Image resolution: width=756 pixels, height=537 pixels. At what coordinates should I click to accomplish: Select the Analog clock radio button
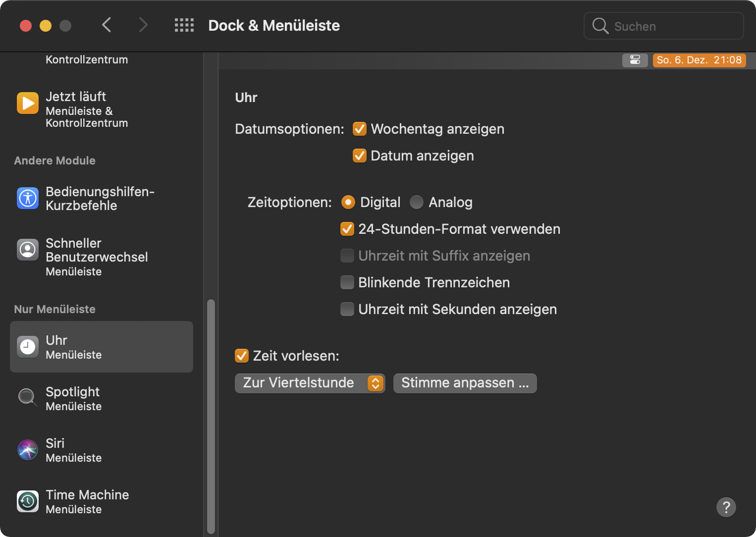coord(417,202)
